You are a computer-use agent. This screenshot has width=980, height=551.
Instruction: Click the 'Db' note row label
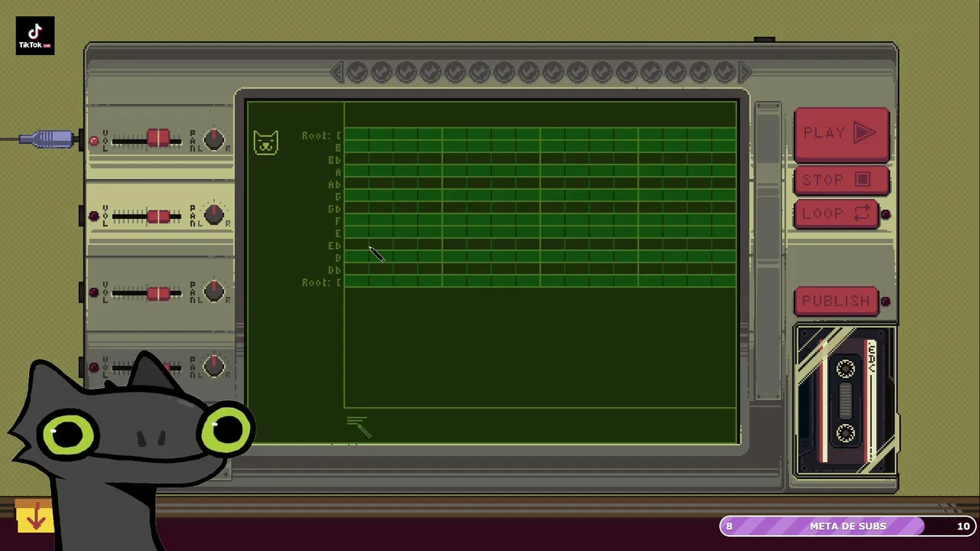pos(335,270)
